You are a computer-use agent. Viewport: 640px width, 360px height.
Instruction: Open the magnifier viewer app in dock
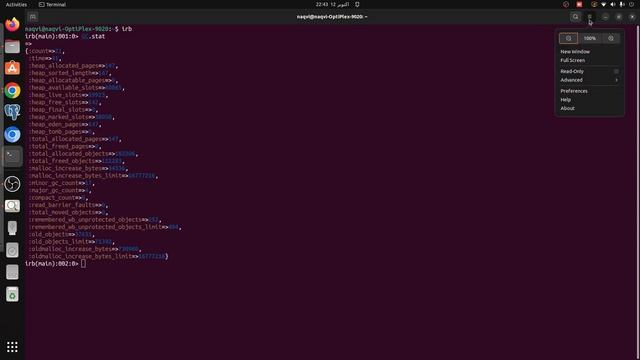point(12,206)
